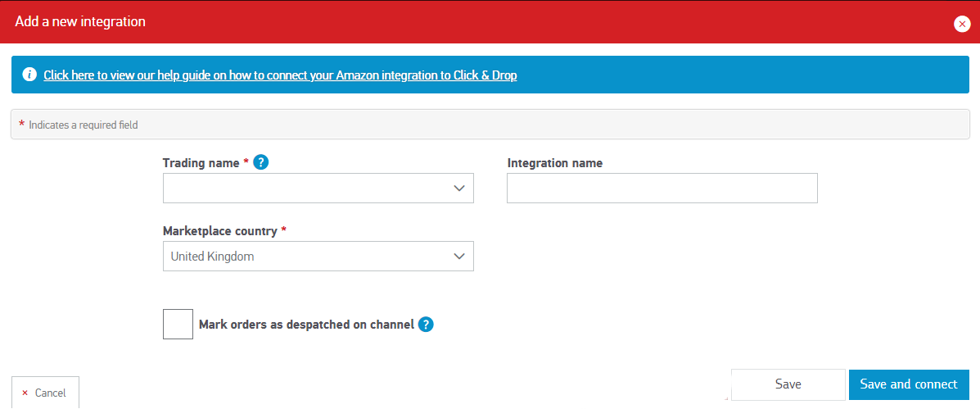Screen dimensions: 980x409
Task: Enable Mark orders as despatched checkbox
Action: 178,324
